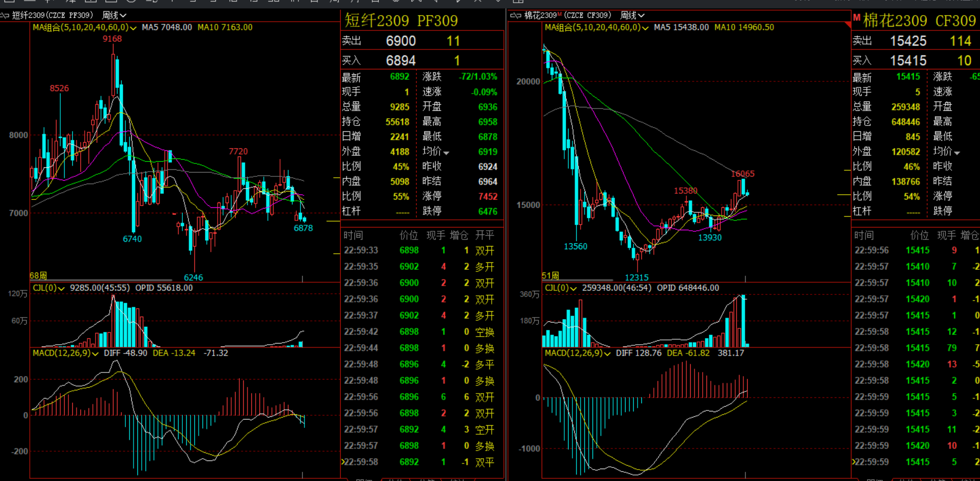Open MACD(12,26,9) dropdown in 短纤 pane
Image resolution: width=980 pixels, height=481 pixels.
click(96, 353)
